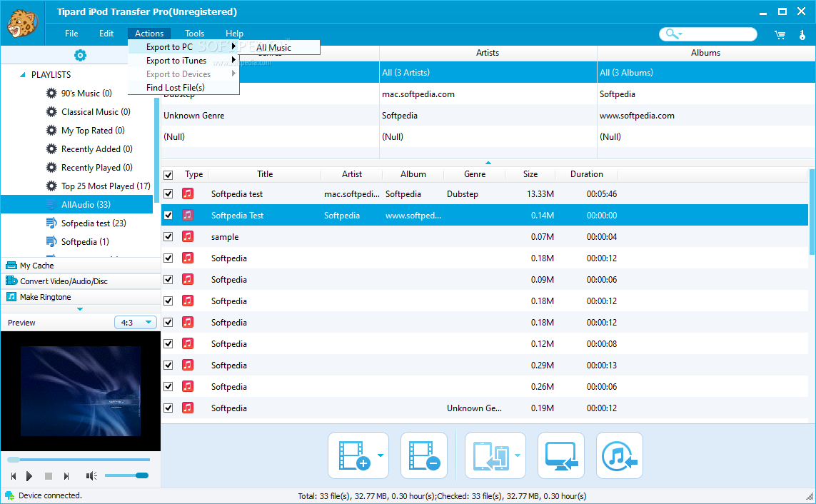
Task: Click the Export to iTunes music icon
Action: pos(619,455)
